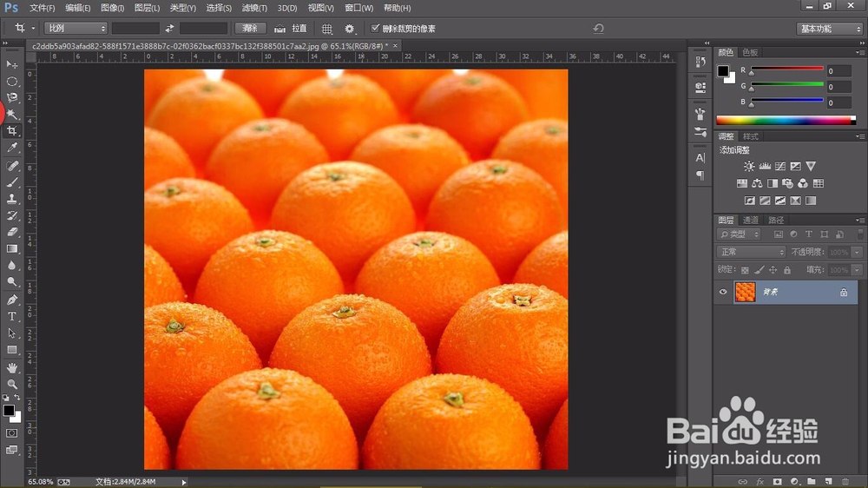Toggle lock all padlock icon
The height and width of the screenshot is (488, 868).
click(x=787, y=270)
